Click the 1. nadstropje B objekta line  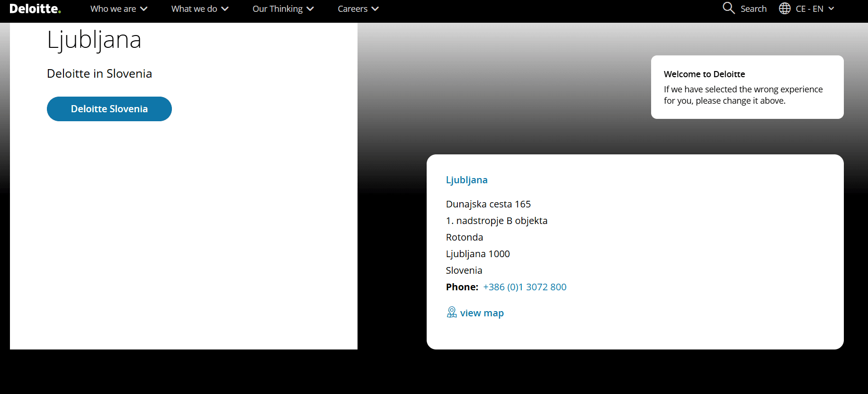(x=497, y=221)
